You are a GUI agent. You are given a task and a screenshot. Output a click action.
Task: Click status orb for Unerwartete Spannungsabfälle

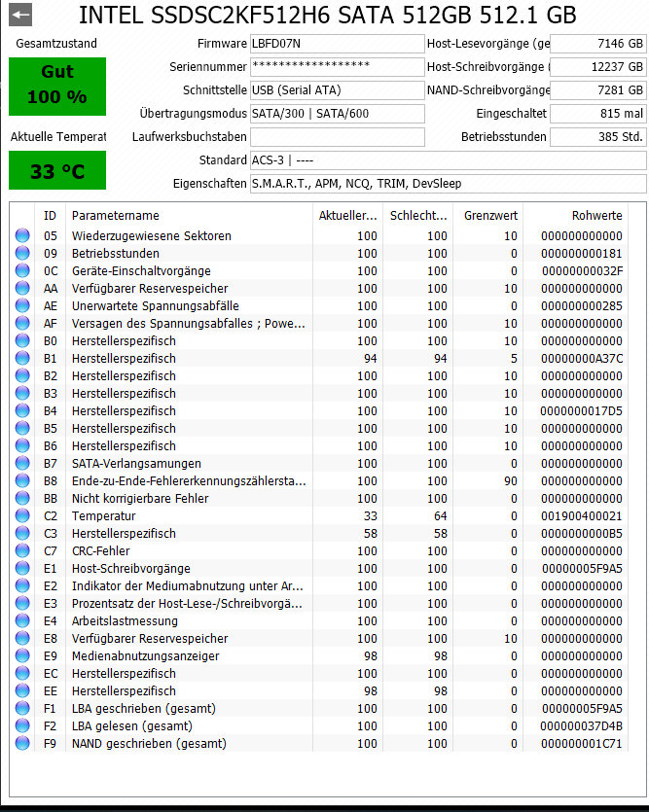[x=22, y=305]
